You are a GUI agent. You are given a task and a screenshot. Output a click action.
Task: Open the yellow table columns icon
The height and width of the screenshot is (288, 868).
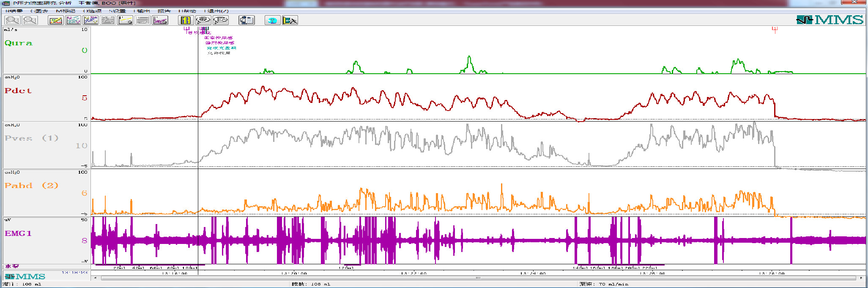point(186,20)
